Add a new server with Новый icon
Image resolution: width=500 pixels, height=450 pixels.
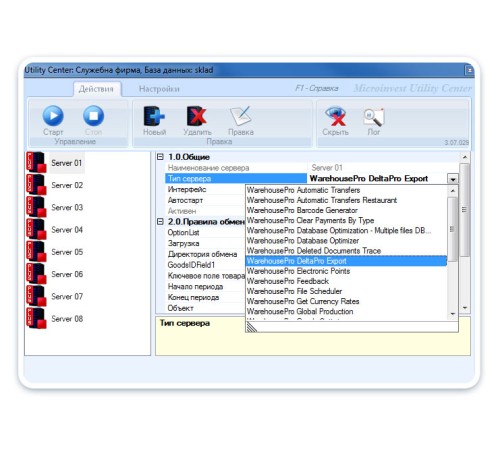pos(154,116)
